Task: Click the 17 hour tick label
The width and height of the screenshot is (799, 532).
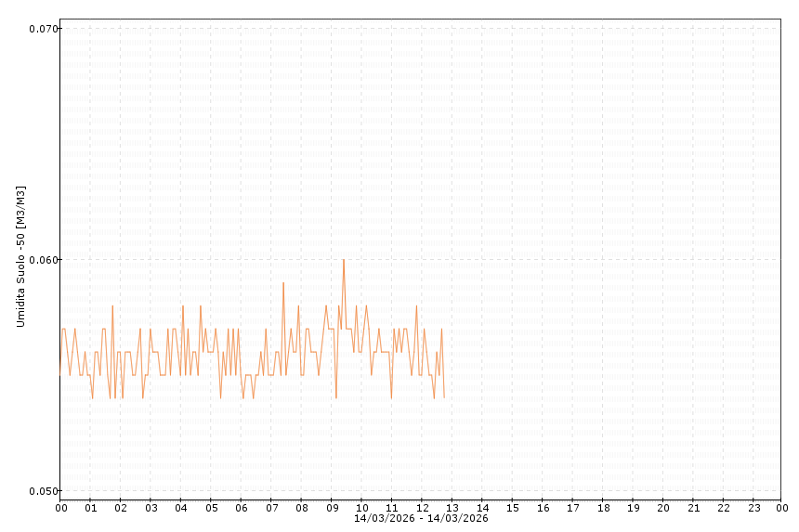Action: [x=573, y=508]
